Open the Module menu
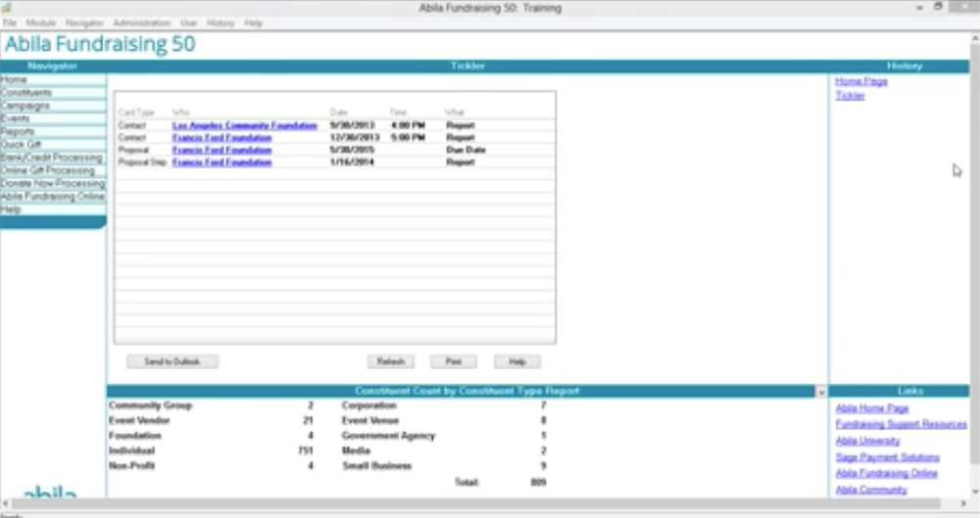Screen dimensions: 980x518 click(x=41, y=24)
